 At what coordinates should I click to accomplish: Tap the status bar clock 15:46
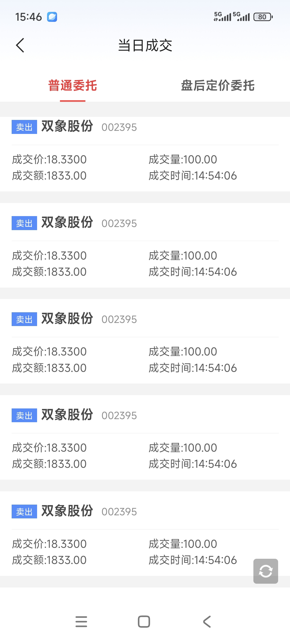(x=29, y=17)
